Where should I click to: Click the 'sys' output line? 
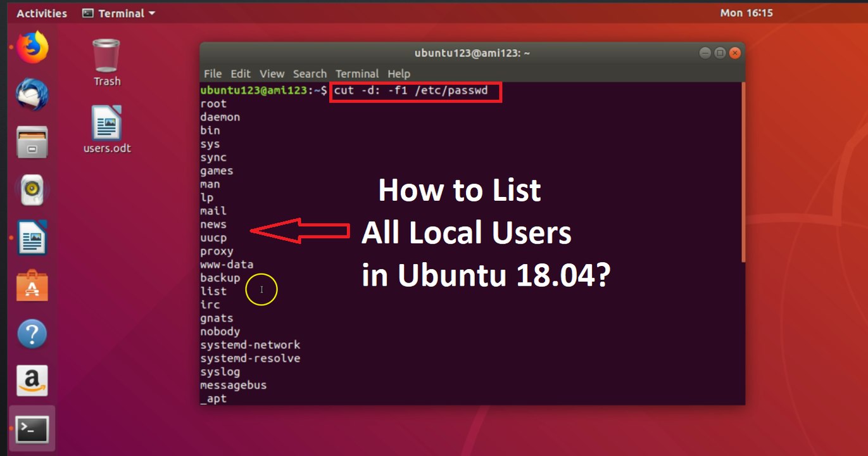pyautogui.click(x=210, y=144)
